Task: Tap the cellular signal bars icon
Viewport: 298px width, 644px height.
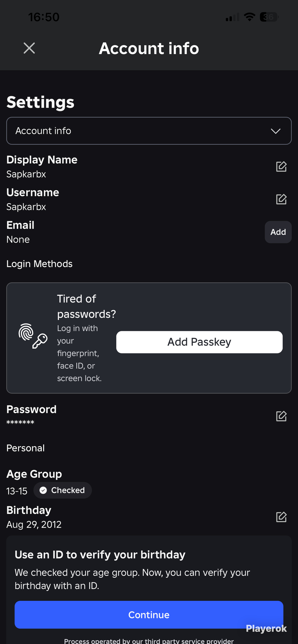Action: pos(232,17)
